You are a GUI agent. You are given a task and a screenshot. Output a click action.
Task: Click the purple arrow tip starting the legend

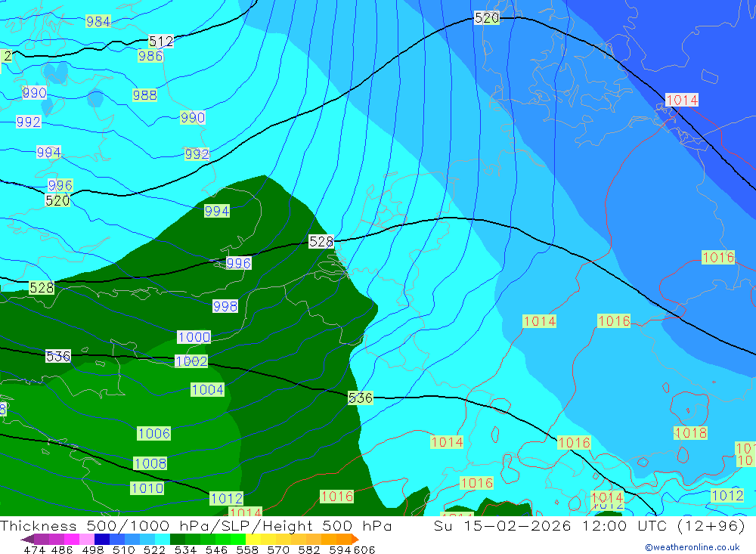pyautogui.click(x=27, y=539)
